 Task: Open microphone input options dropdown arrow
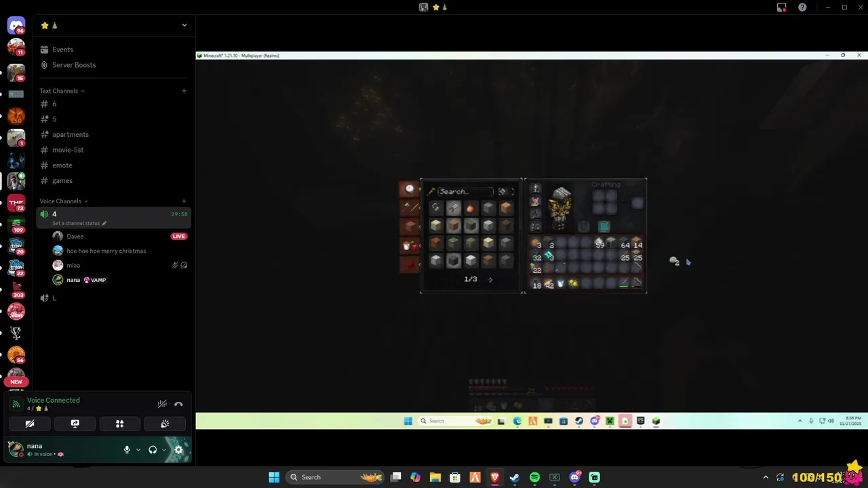138,449
